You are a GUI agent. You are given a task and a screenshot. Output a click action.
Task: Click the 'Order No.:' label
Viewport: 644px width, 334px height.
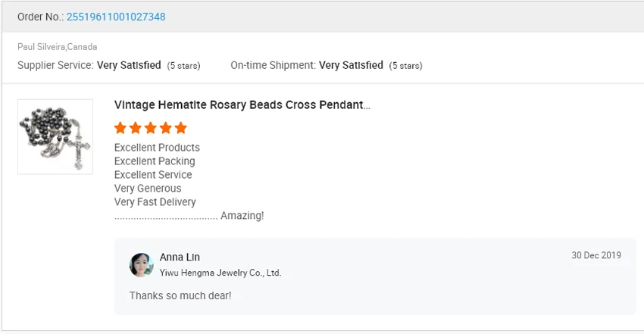(40, 17)
